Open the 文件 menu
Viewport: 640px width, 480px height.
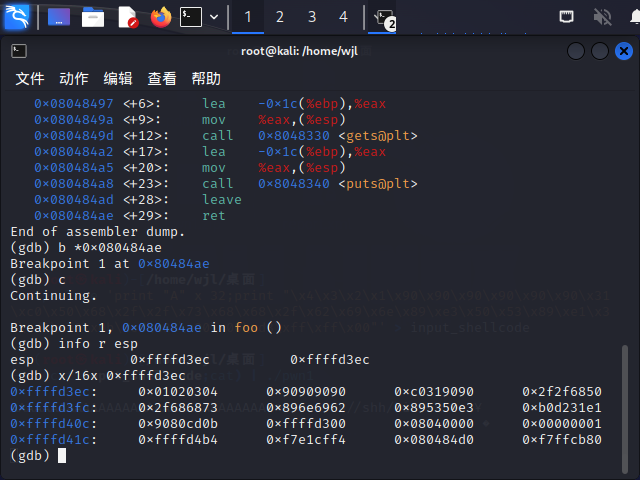pos(30,78)
